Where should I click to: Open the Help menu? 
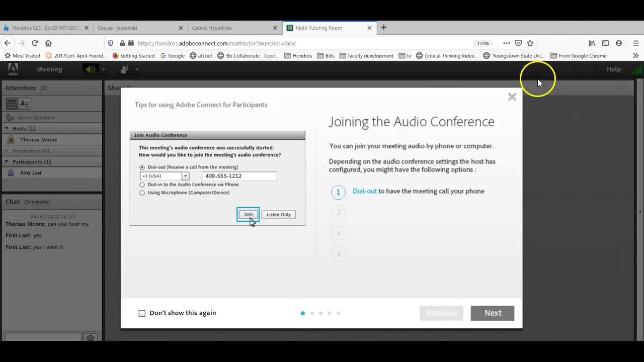tap(613, 69)
